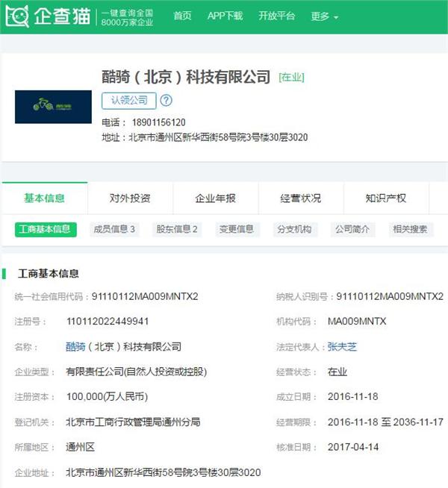Switch to the 对外投资 tab
The width and height of the screenshot is (448, 488).
pos(130,198)
